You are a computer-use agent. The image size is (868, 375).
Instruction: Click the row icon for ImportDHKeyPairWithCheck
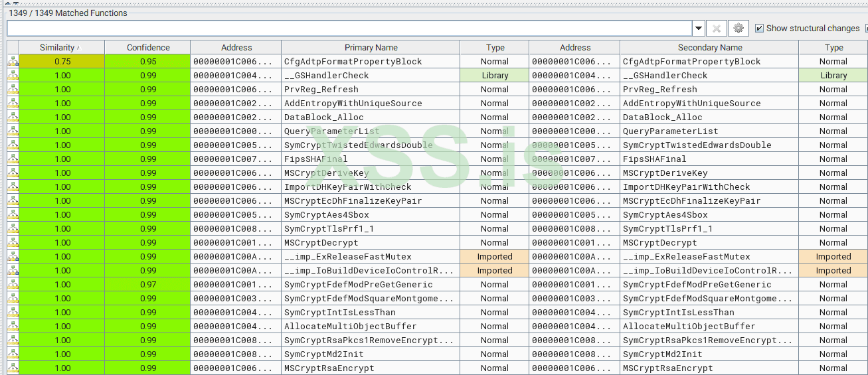pyautogui.click(x=13, y=187)
